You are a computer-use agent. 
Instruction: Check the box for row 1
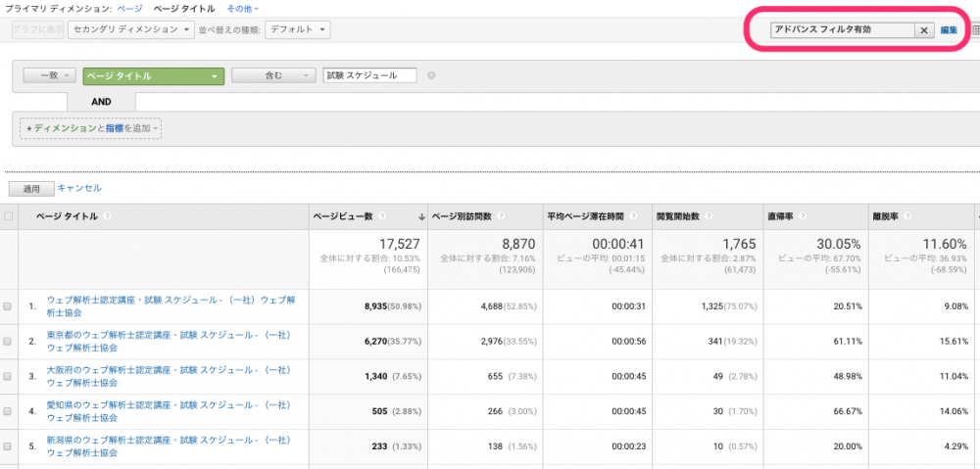pos(8,306)
